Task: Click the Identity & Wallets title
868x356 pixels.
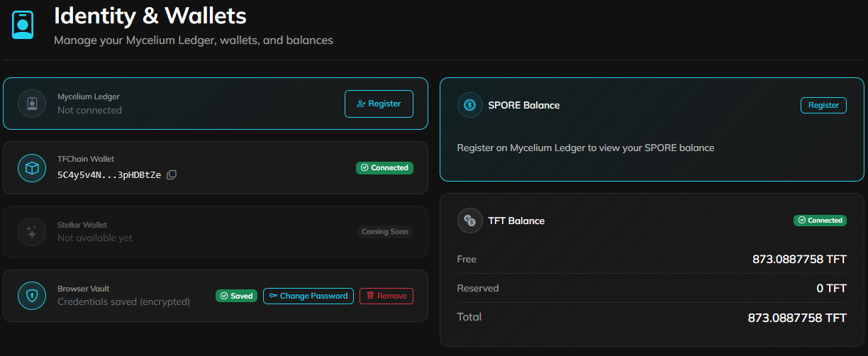Action: [x=150, y=15]
